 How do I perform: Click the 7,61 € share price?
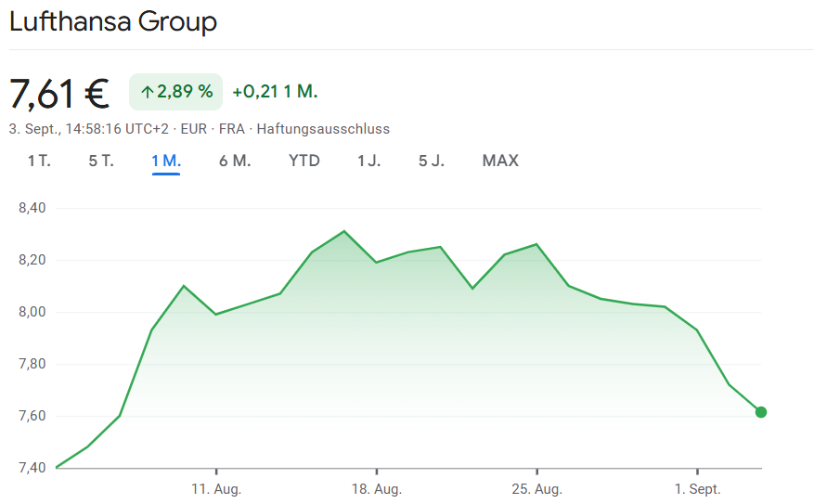pyautogui.click(x=59, y=93)
